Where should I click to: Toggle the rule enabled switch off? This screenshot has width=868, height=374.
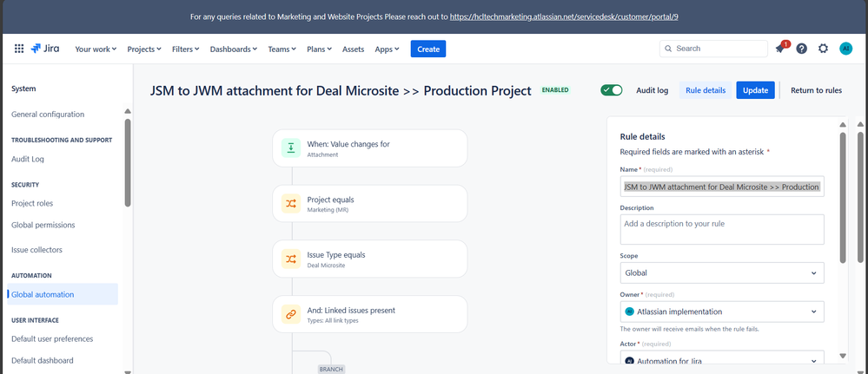tap(612, 90)
